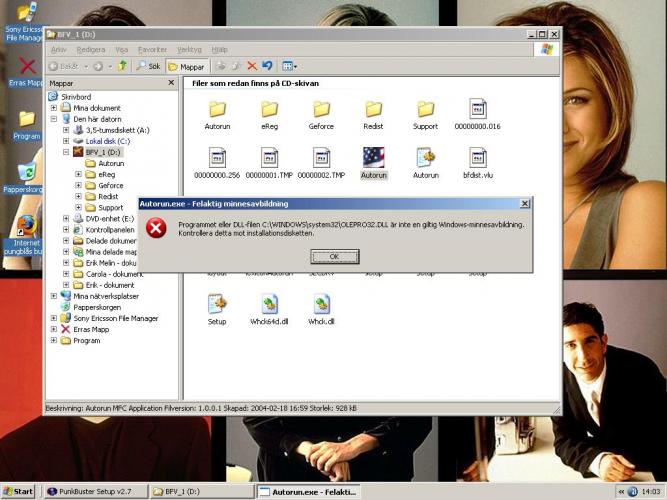The height and width of the screenshot is (500, 667).
Task: Click the red Delete toolbar icon
Action: click(252, 66)
